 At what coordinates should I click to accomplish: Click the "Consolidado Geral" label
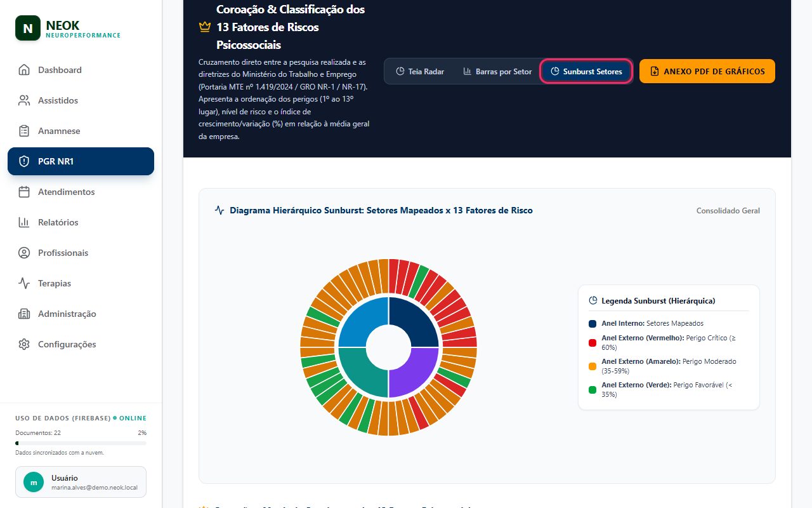click(x=728, y=211)
